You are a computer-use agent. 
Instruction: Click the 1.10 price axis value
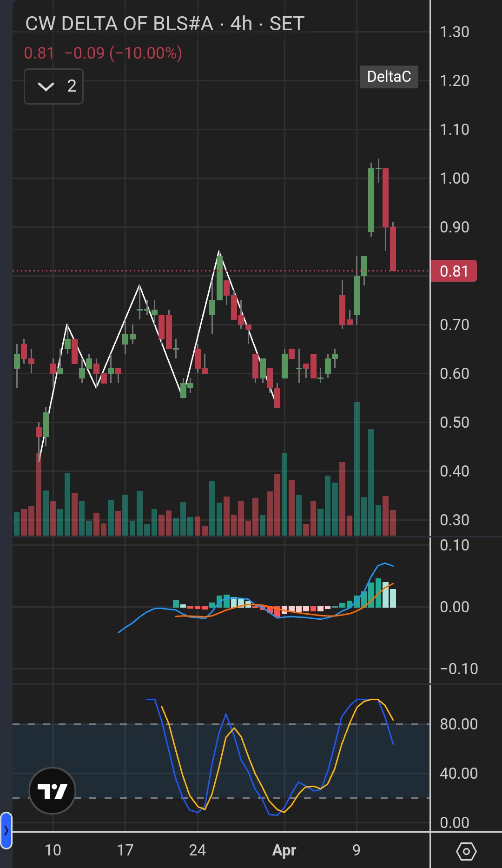pyautogui.click(x=455, y=130)
